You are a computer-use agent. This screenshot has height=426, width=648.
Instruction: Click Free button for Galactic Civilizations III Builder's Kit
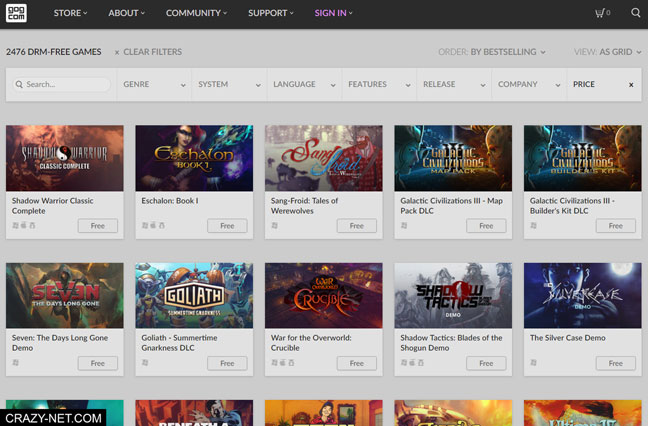[x=616, y=226]
